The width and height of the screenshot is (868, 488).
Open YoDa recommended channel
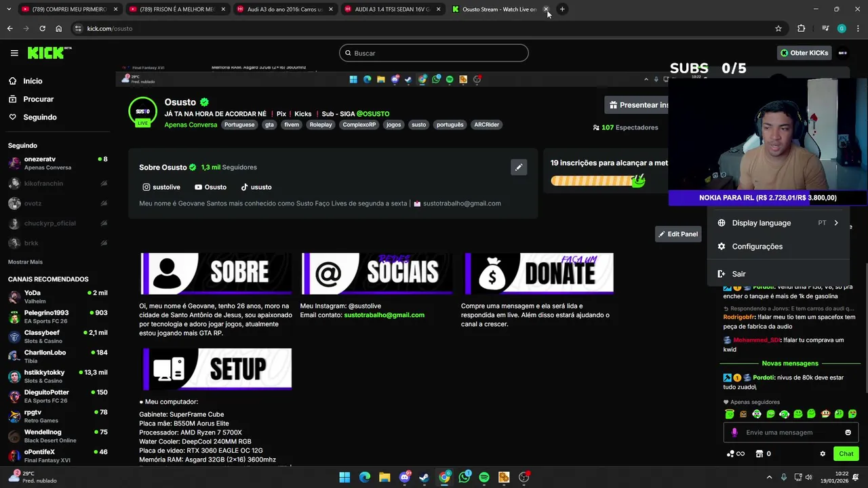[58, 297]
